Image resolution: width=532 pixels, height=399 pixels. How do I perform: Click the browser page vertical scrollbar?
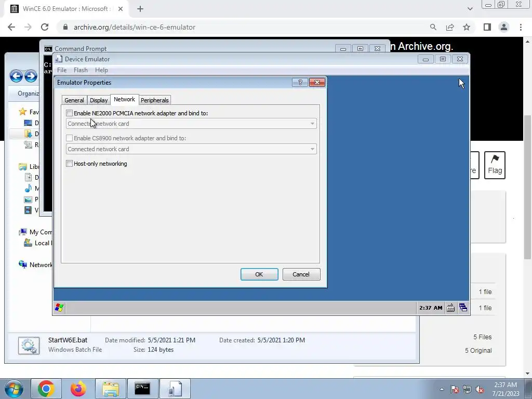pos(528,187)
